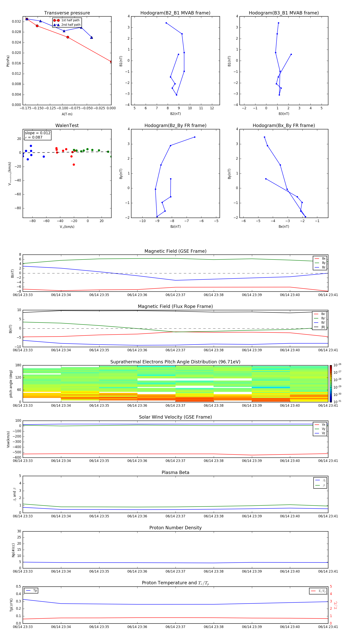Click the "Proton Temperature and Te/Tp" title

click(x=175, y=583)
